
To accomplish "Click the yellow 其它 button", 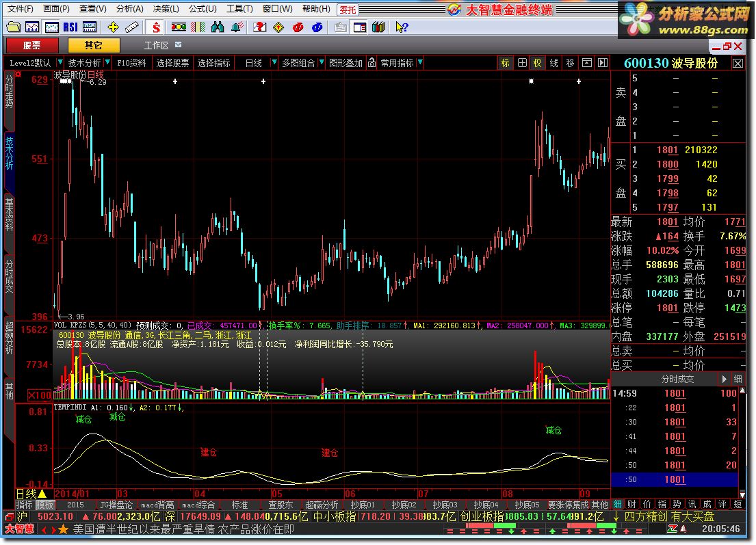I will point(94,45).
